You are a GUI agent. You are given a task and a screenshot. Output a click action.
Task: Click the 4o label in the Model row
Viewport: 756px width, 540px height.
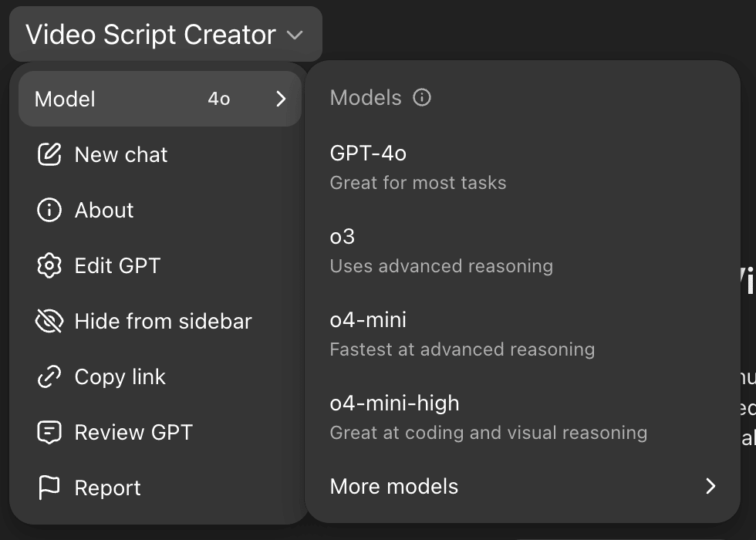pyautogui.click(x=219, y=99)
